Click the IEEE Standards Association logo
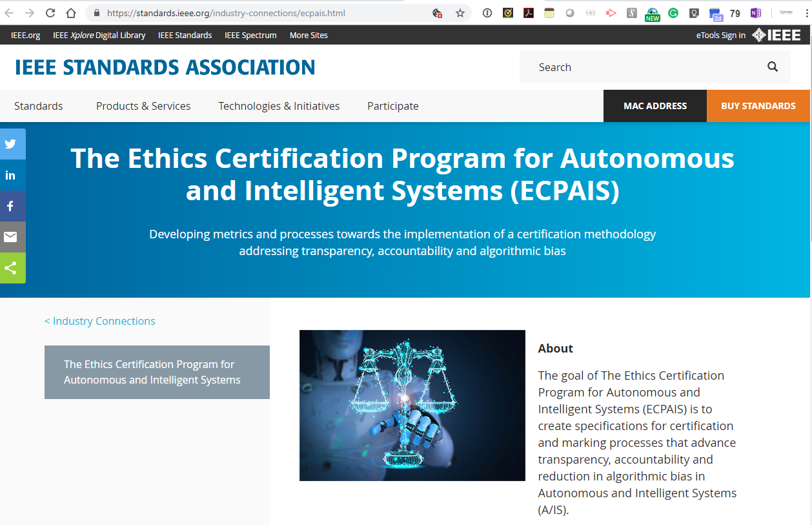This screenshot has width=812, height=525. pyautogui.click(x=165, y=67)
